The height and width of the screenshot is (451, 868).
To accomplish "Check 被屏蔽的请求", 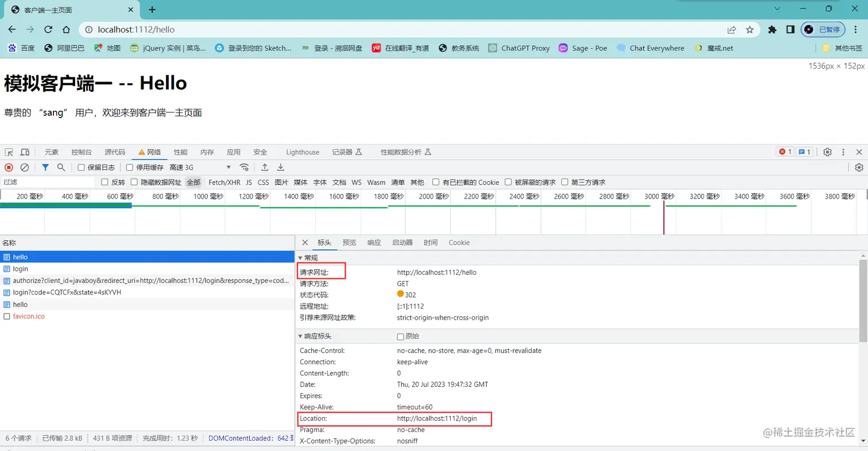I will [x=509, y=182].
